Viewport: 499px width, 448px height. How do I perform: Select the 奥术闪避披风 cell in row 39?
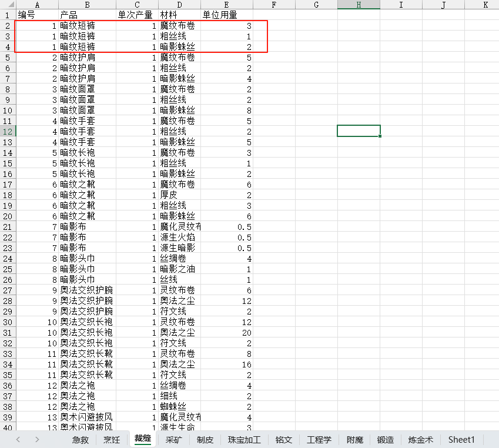87,417
